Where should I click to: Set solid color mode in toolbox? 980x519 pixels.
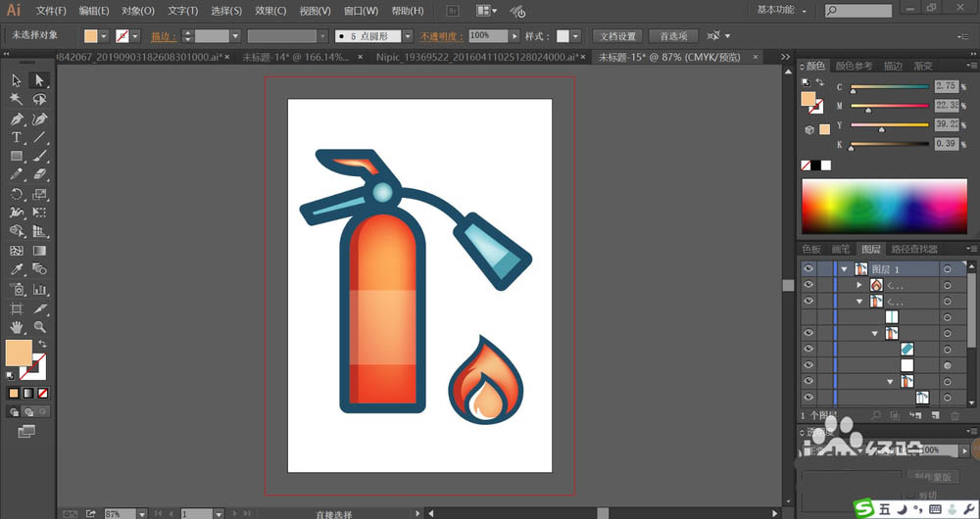pos(14,394)
